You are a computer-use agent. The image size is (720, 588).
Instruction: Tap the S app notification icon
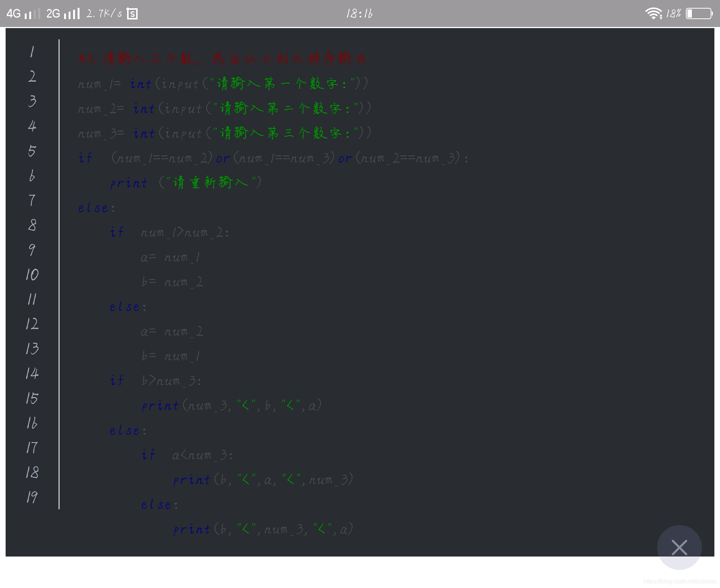[132, 14]
